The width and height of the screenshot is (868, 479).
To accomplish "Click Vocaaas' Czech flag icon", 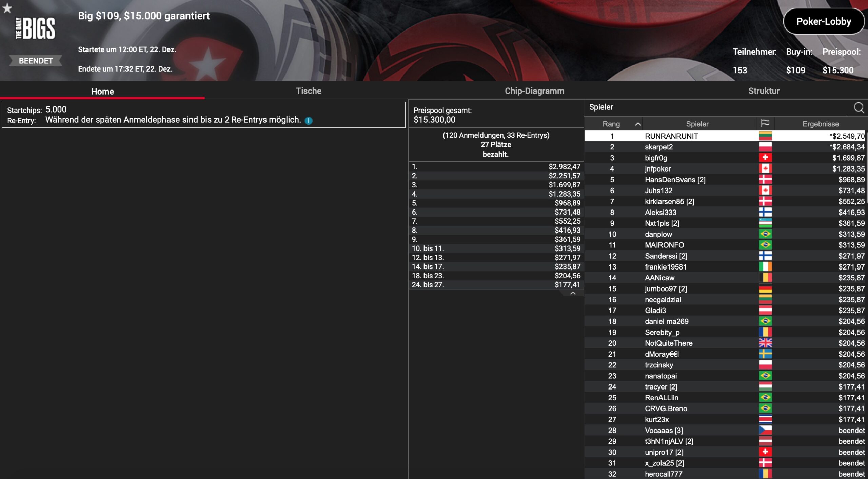I will coord(765,430).
